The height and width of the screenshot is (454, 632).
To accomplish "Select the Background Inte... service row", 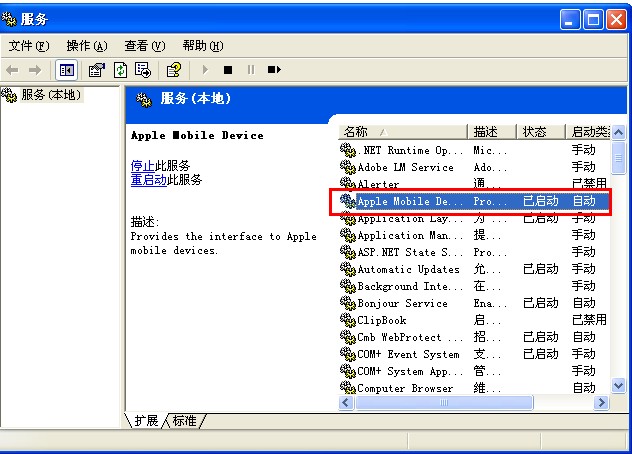I will point(474,286).
